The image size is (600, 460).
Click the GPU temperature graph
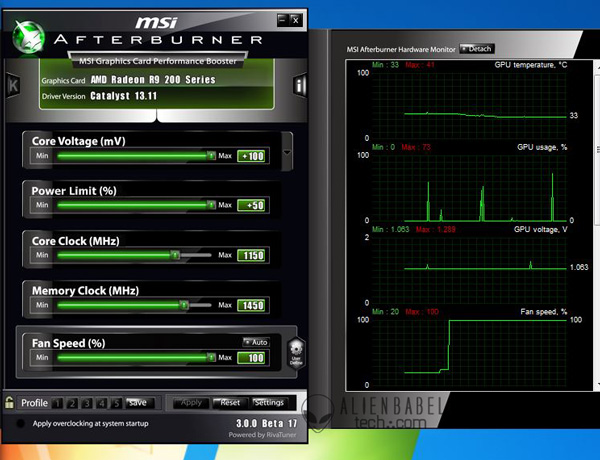tap(470, 105)
